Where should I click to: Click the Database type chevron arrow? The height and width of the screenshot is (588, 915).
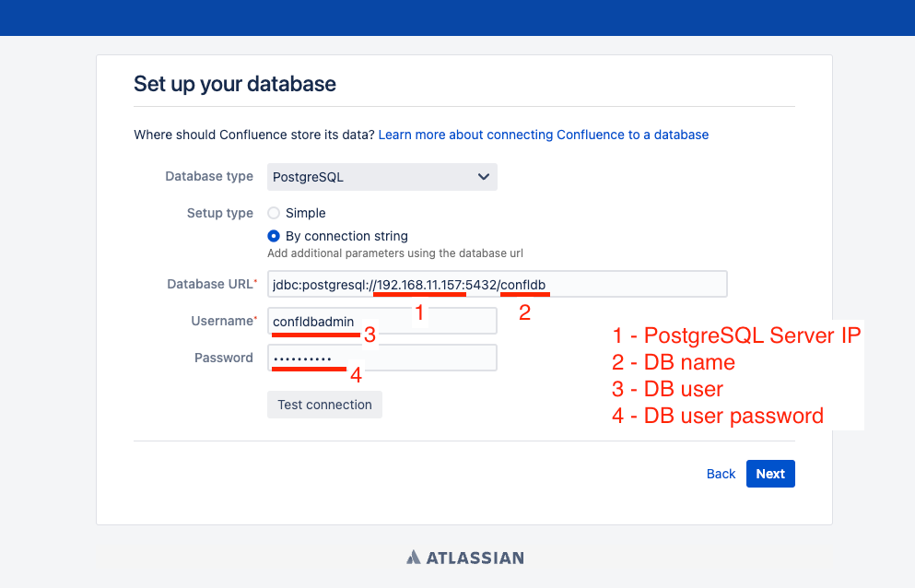click(483, 177)
